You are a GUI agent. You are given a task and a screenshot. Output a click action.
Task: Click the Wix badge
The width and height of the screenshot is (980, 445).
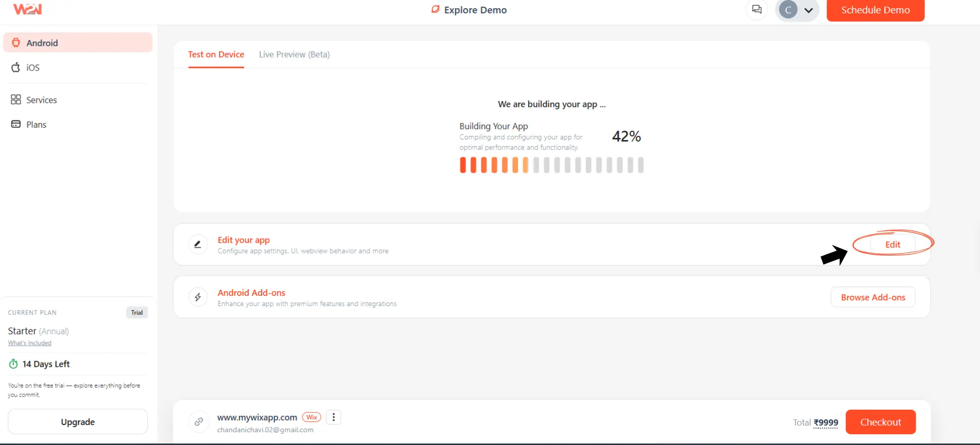312,417
